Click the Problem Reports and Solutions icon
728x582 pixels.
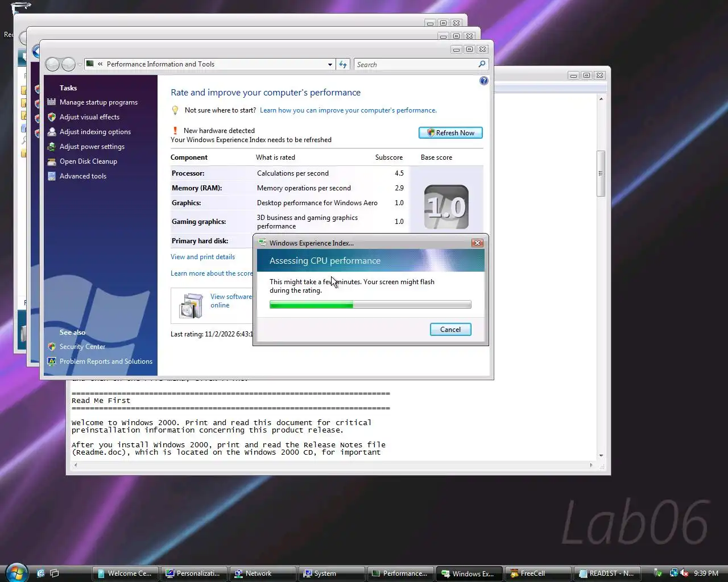(x=52, y=361)
